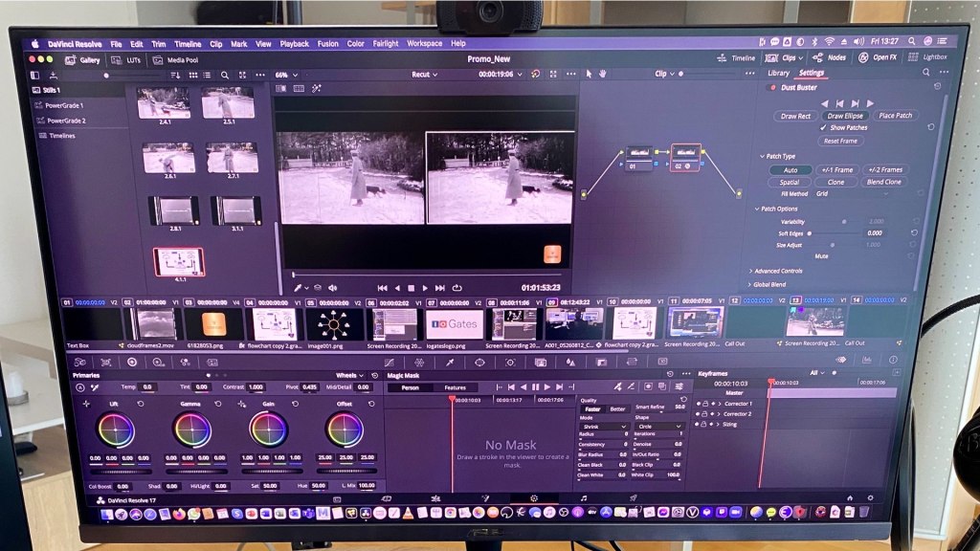
Task: Open the LUTs browser
Action: [127, 60]
